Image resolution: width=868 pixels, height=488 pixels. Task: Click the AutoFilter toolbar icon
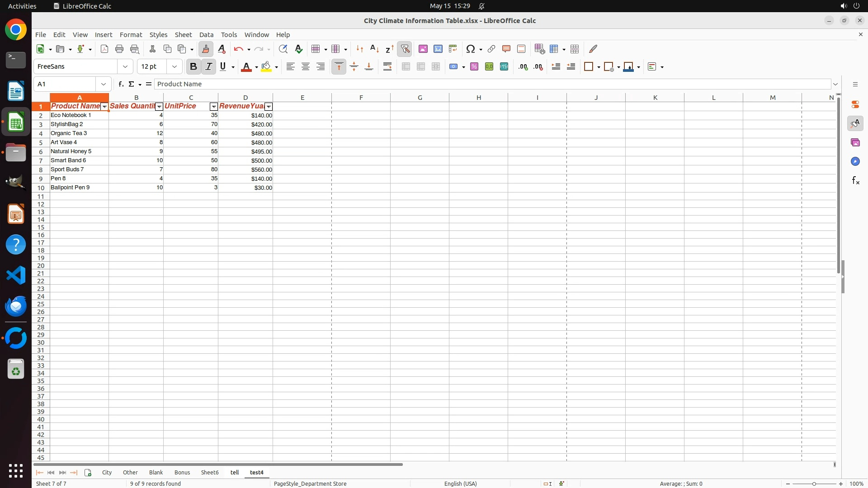click(405, 49)
